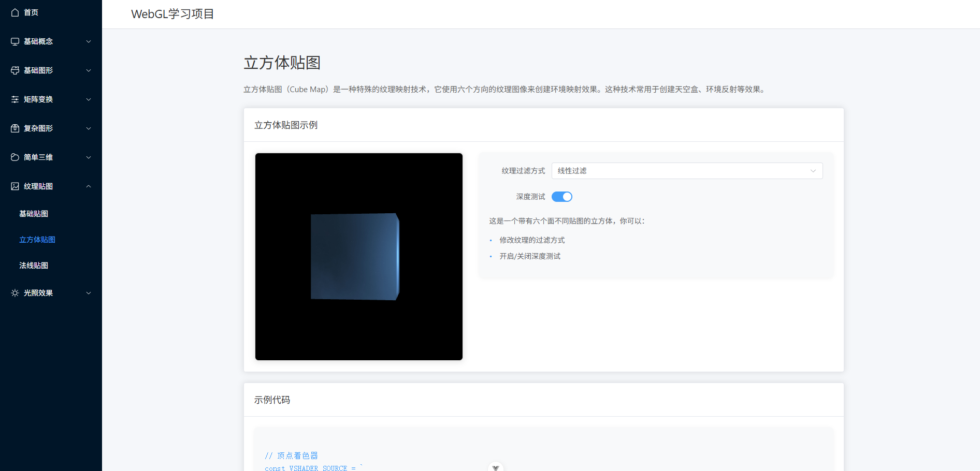
Task: Click the box icon beside 复杂图形
Action: [15, 128]
